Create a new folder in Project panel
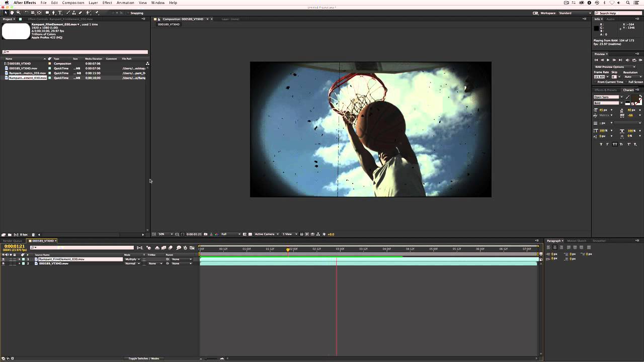 click(10, 235)
